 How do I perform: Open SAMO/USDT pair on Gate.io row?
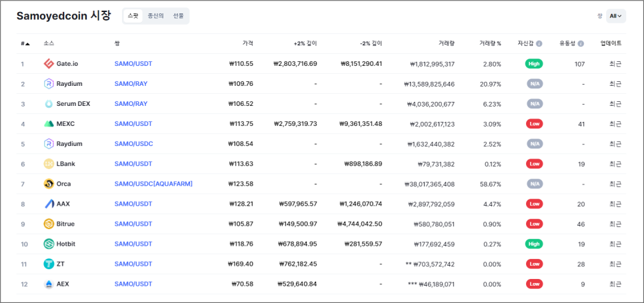coord(133,64)
